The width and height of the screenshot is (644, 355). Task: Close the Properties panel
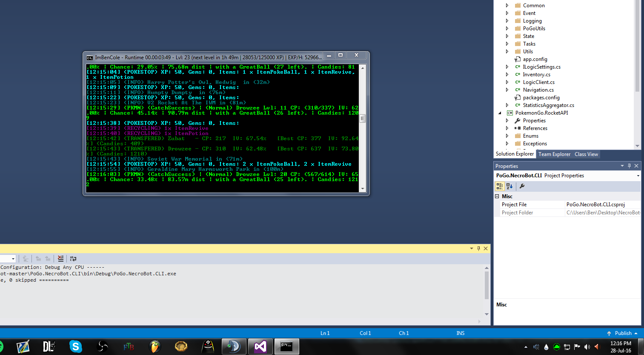click(636, 166)
